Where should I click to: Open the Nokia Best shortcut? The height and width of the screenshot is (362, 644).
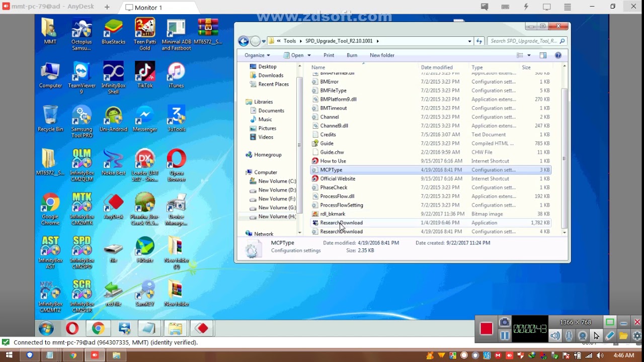[113, 162]
